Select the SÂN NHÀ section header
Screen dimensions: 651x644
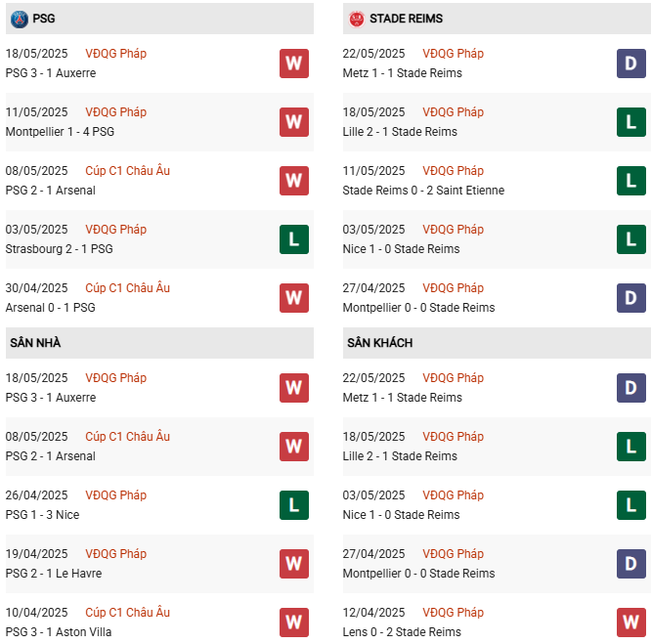[36, 343]
